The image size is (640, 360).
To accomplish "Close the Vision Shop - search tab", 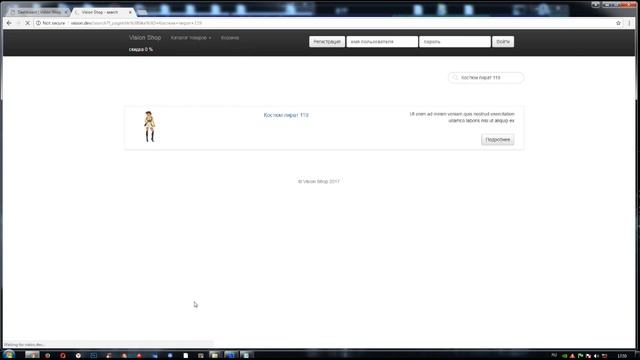I will pyautogui.click(x=130, y=12).
